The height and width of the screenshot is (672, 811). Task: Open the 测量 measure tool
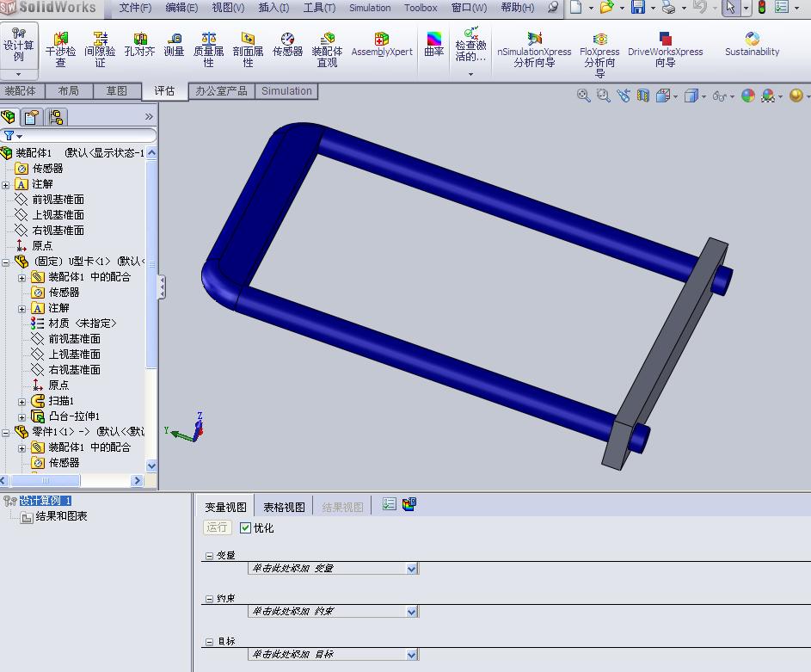pyautogui.click(x=174, y=45)
